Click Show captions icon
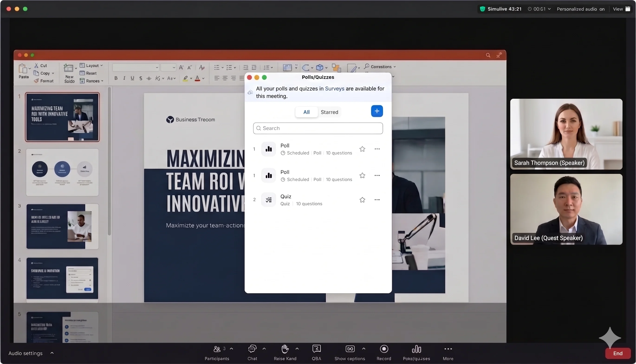Image resolution: width=636 pixels, height=364 pixels. [350, 349]
